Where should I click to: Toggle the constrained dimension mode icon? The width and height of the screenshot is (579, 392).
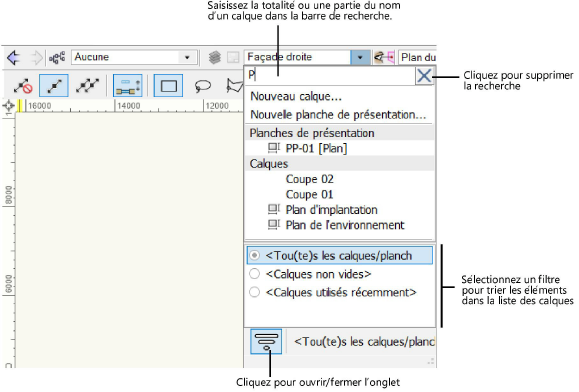pos(128,86)
